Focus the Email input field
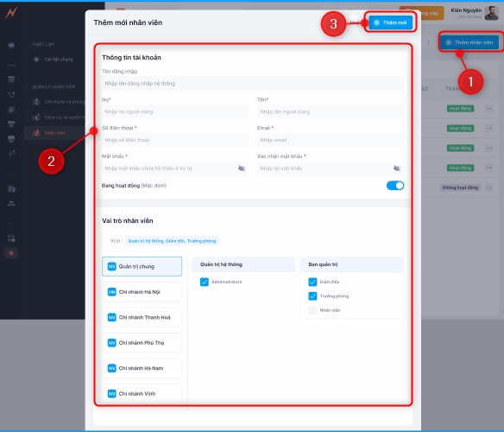The image size is (504, 432). pos(331,140)
